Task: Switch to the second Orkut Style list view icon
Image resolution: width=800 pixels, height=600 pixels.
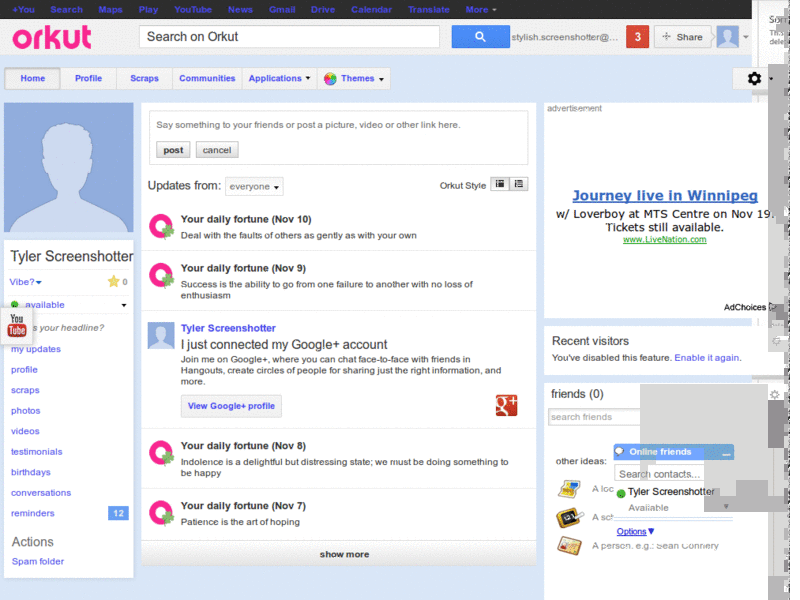Action: 519,184
